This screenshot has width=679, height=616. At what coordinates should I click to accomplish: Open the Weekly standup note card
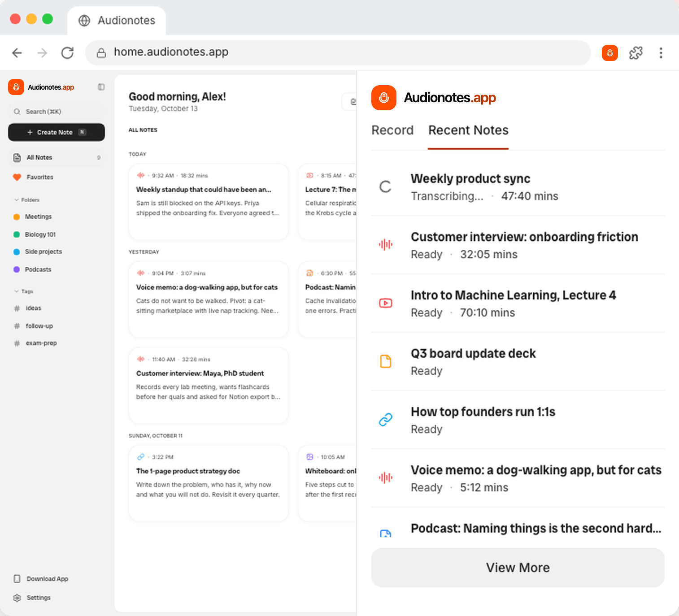(209, 202)
